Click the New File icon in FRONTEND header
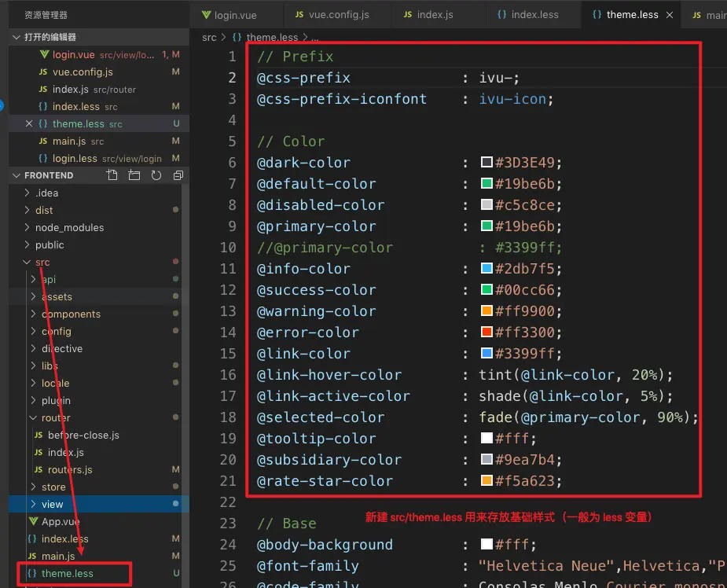727x588 pixels. tap(112, 175)
